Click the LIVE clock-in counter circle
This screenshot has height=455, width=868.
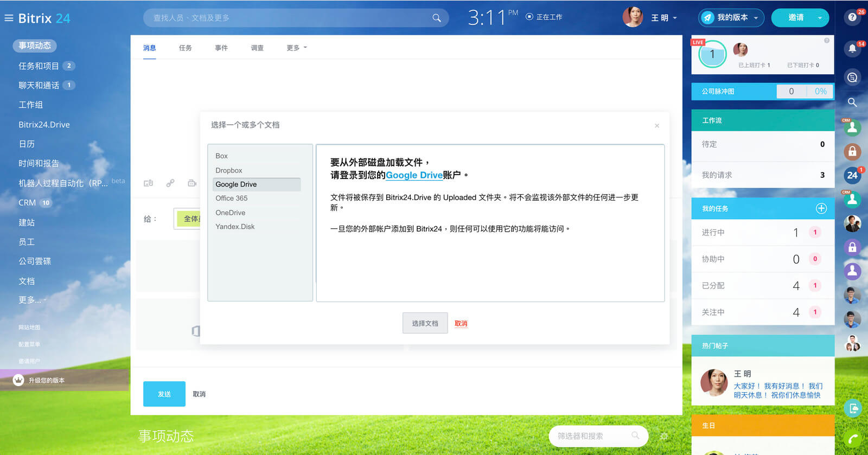click(712, 54)
